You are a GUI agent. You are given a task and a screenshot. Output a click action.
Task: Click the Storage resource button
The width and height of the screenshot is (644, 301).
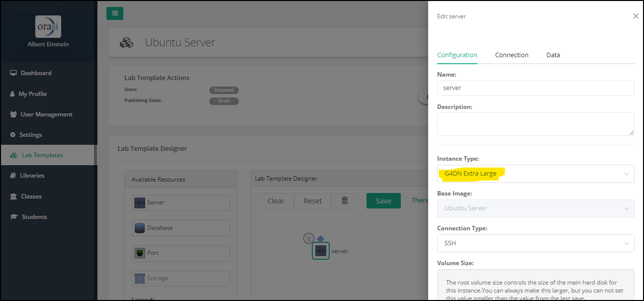pos(181,278)
